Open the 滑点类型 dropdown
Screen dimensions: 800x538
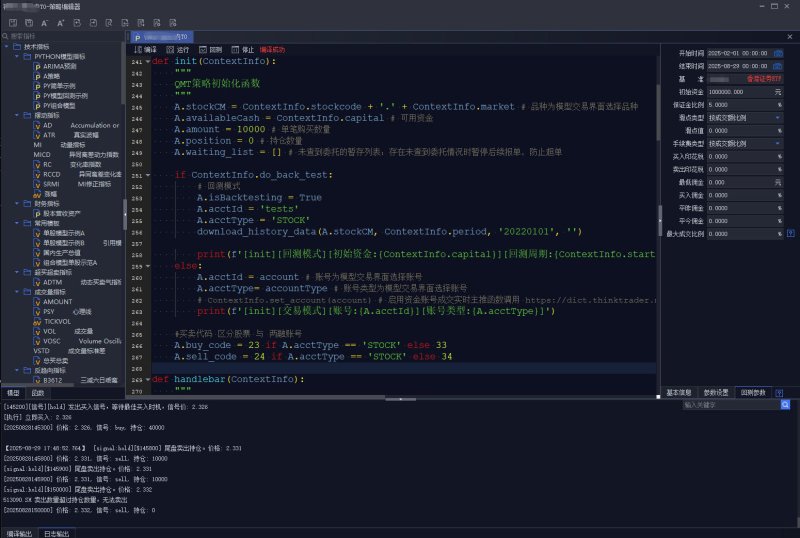click(x=745, y=117)
